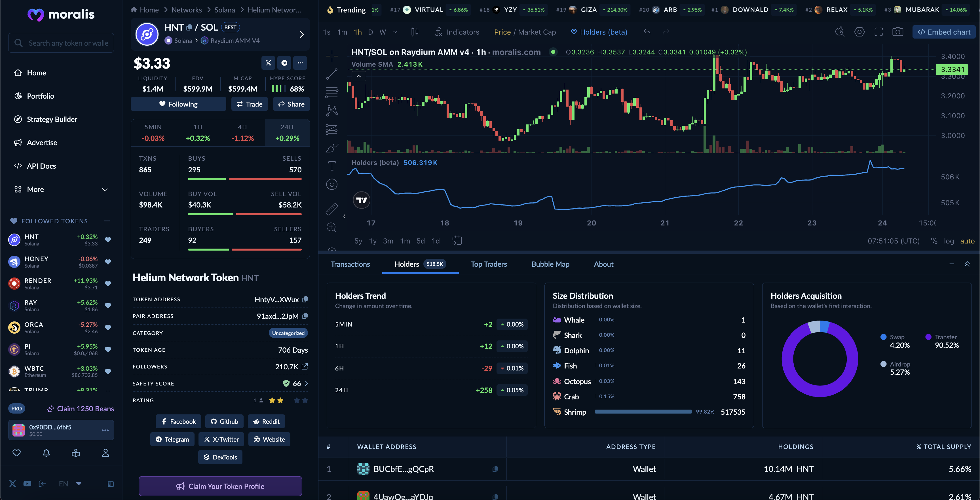Toggle Holders (beta) chart overlay
This screenshot has height=500, width=980.
pyautogui.click(x=599, y=32)
